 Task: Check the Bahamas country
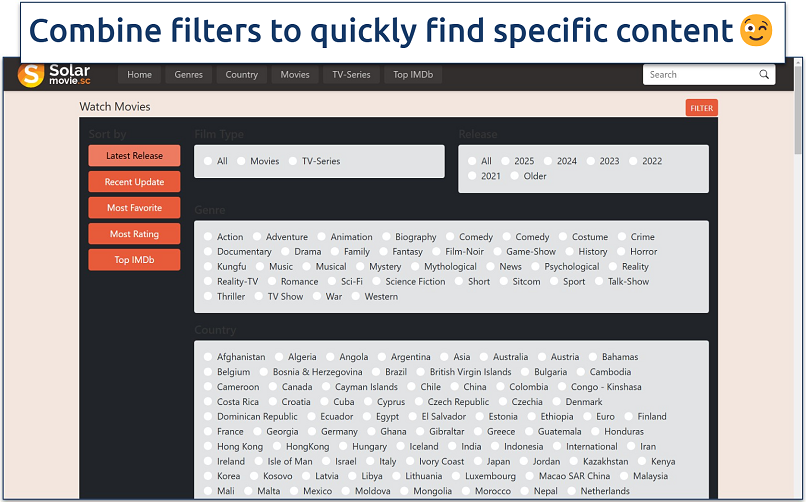593,357
